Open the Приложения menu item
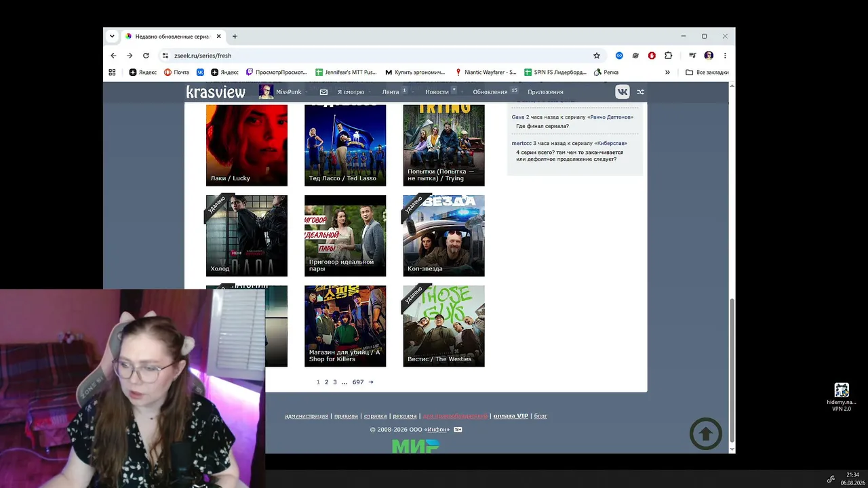Screen dimensions: 868x488 (545, 92)
